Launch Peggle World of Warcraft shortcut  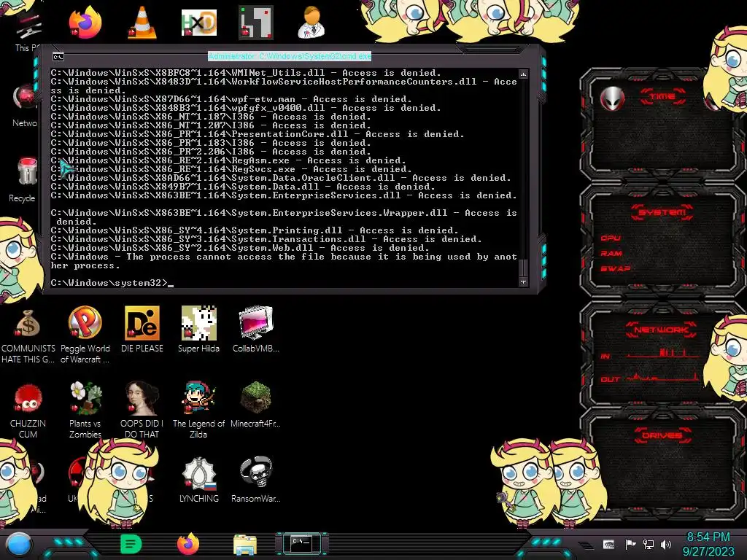pos(85,335)
